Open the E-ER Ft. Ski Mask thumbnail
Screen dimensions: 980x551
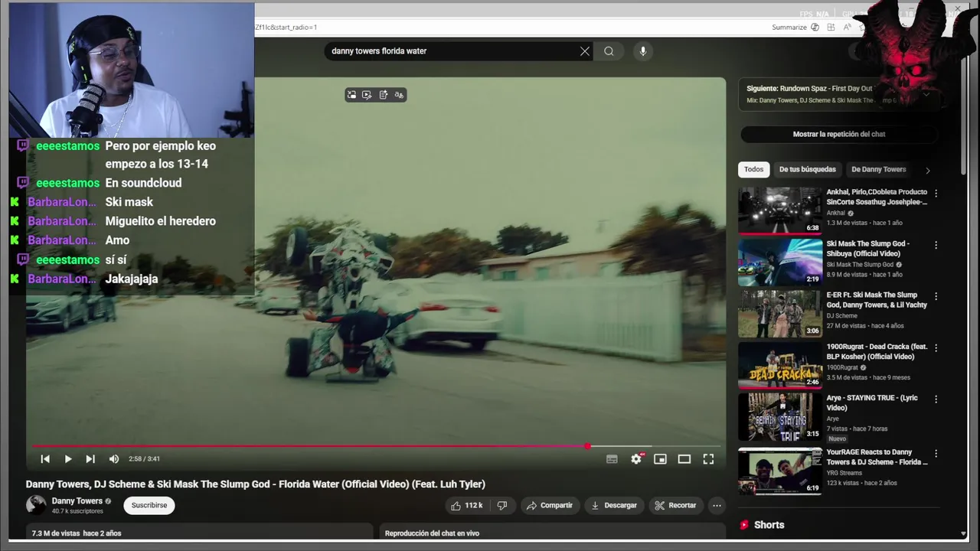(x=779, y=313)
